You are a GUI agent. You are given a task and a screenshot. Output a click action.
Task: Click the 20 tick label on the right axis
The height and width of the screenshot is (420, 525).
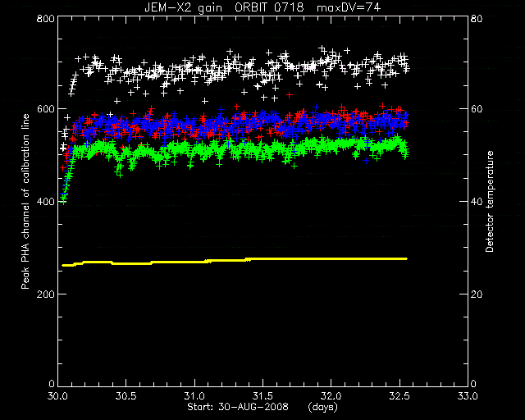tap(477, 294)
